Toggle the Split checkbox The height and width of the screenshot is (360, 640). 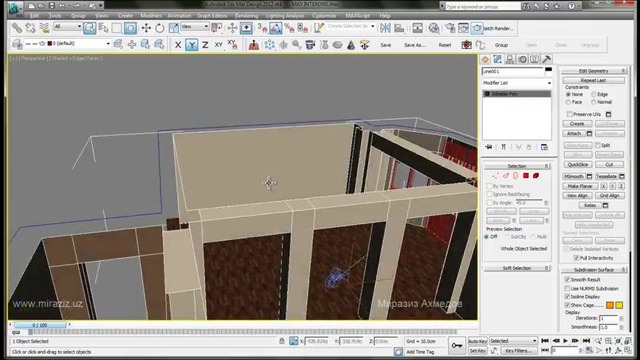click(598, 145)
